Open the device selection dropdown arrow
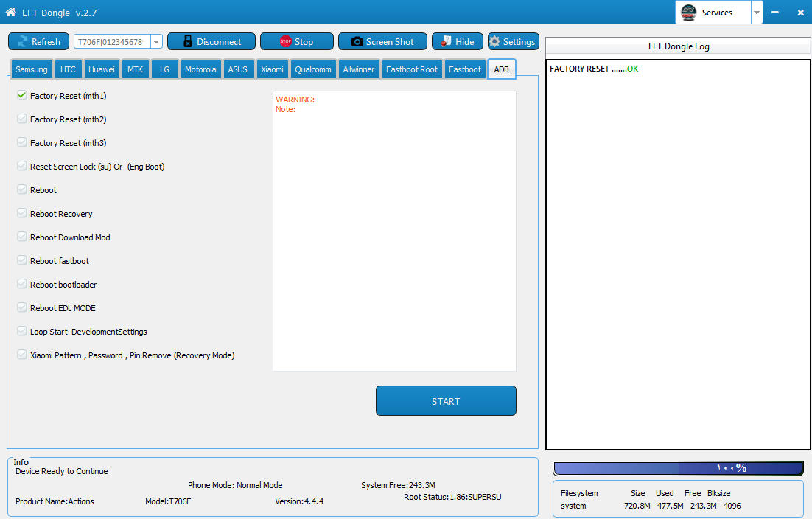 [156, 41]
